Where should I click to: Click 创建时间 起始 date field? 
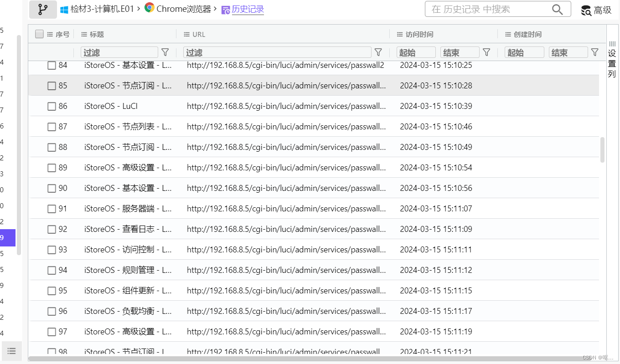(x=524, y=52)
